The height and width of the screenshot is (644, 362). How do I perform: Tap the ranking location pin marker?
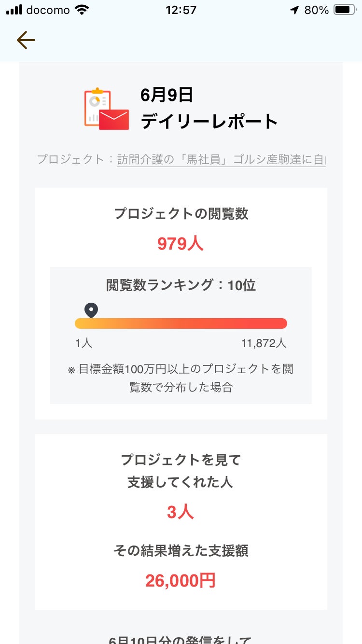[x=91, y=310]
